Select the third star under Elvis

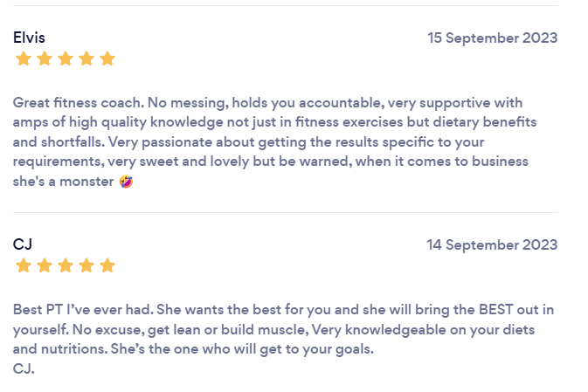coord(66,59)
